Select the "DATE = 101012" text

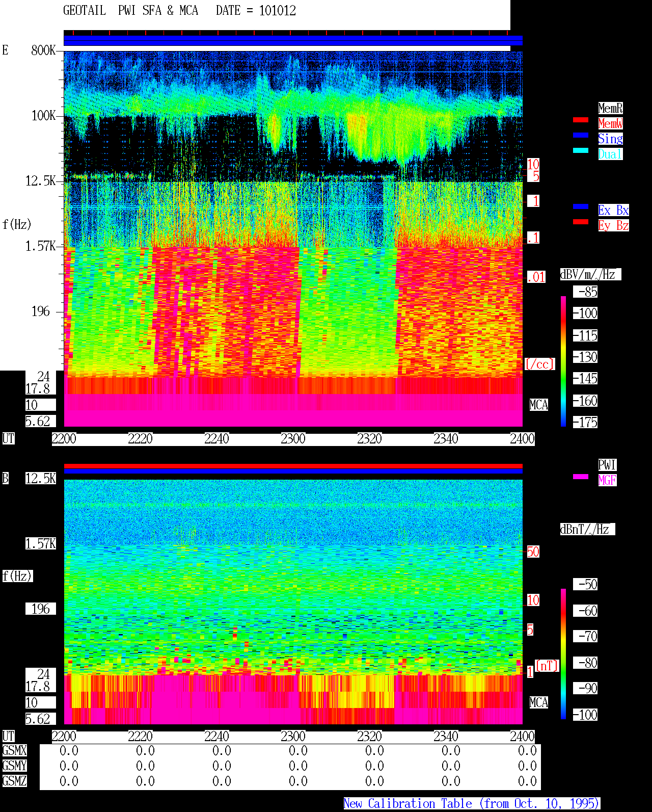(256, 11)
